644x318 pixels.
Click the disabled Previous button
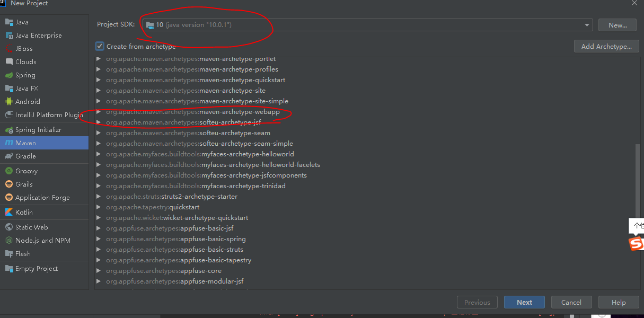[477, 302]
